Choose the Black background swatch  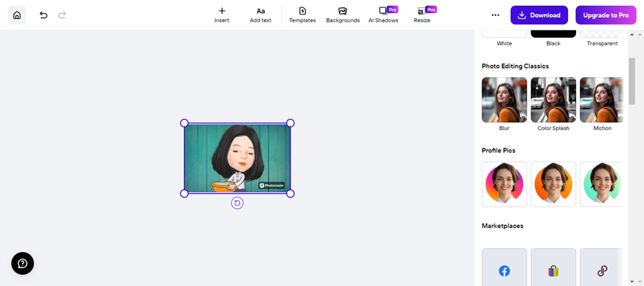[x=554, y=34]
